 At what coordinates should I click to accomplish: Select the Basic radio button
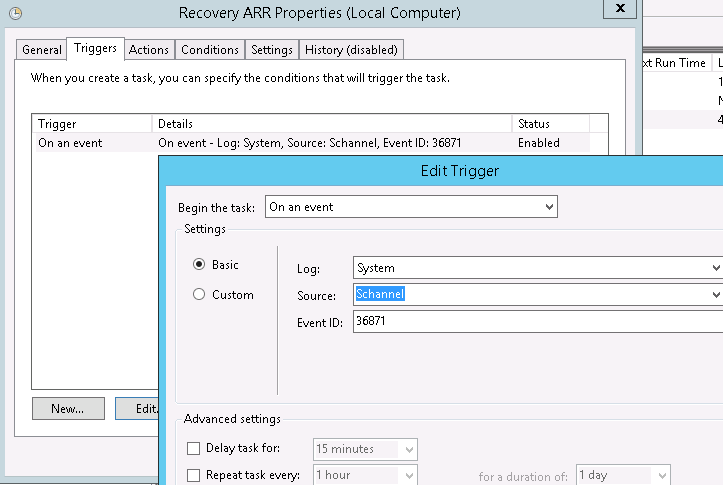199,265
